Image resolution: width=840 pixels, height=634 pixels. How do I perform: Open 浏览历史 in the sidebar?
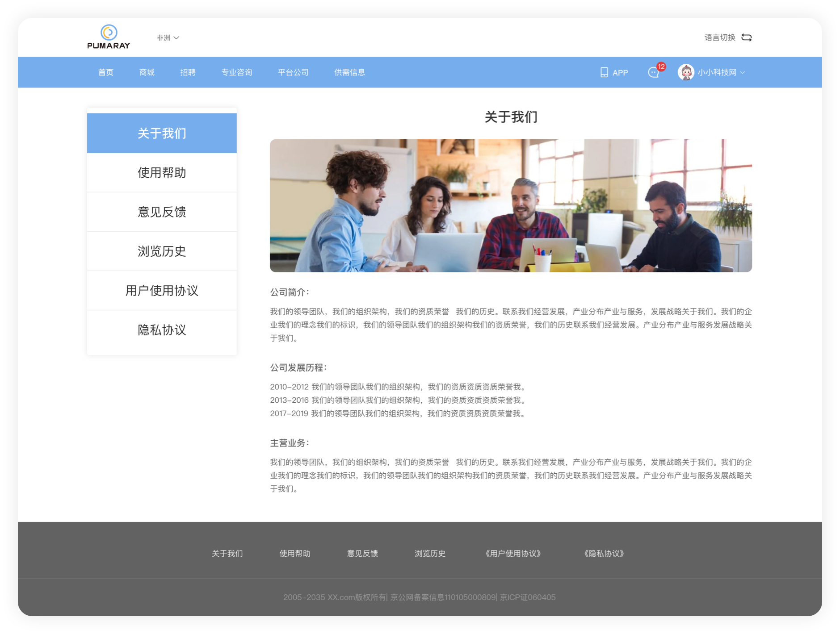pos(162,251)
